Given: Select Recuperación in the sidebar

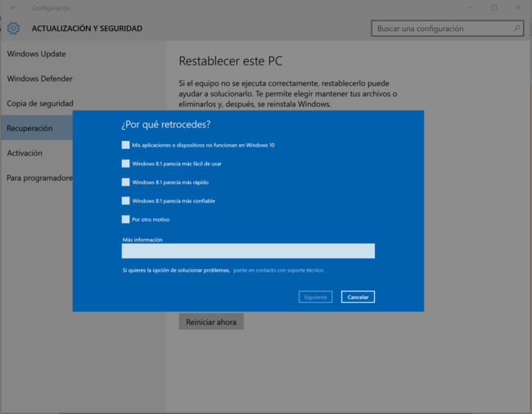Looking at the screenshot, I should click(30, 128).
